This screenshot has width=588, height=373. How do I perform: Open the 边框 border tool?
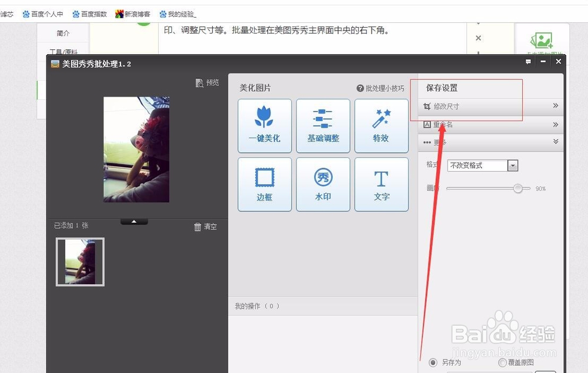pos(265,184)
